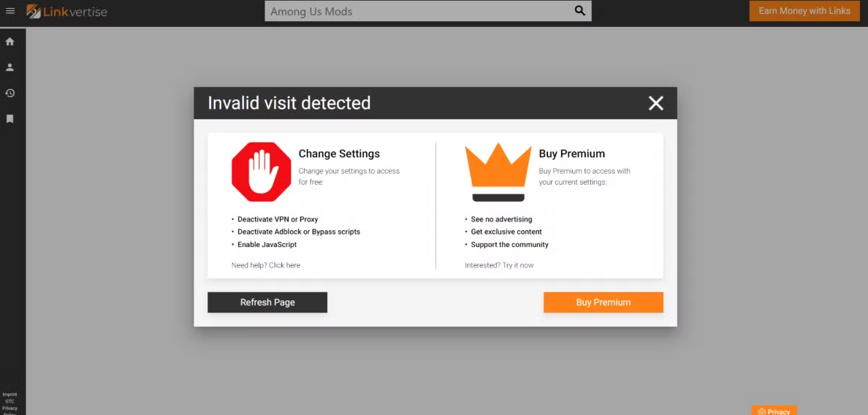868x415 pixels.
Task: Open the bookmarks sidebar icon
Action: [x=10, y=118]
